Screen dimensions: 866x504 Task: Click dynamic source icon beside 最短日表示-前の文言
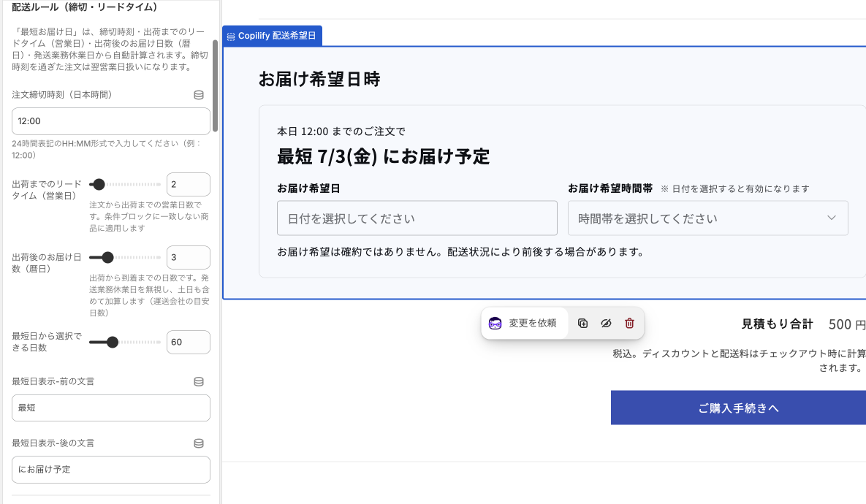199,381
